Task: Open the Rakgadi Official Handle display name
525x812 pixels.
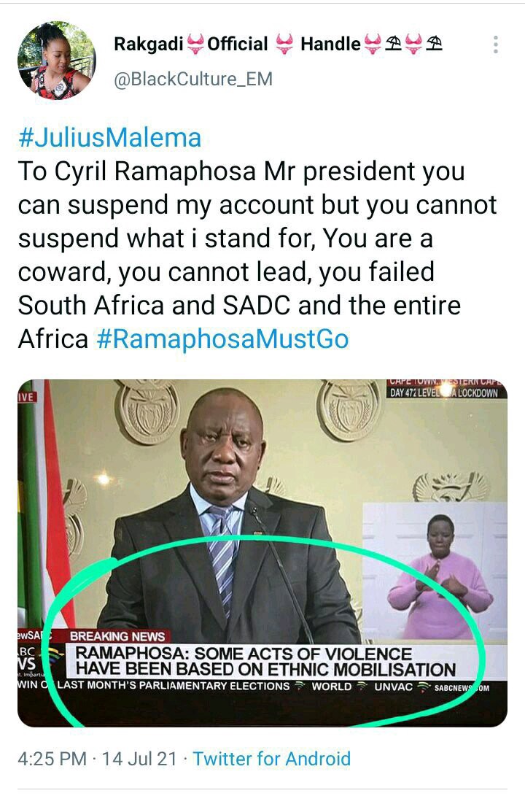Action: pyautogui.click(x=278, y=44)
